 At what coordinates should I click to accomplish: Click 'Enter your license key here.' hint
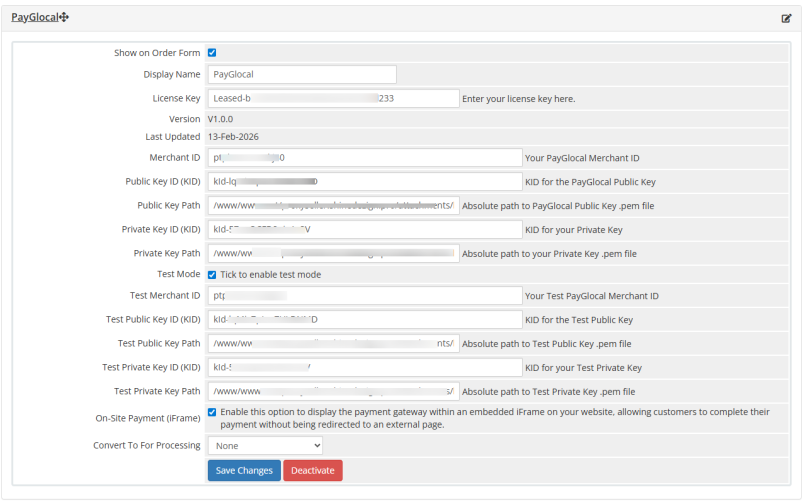(519, 99)
